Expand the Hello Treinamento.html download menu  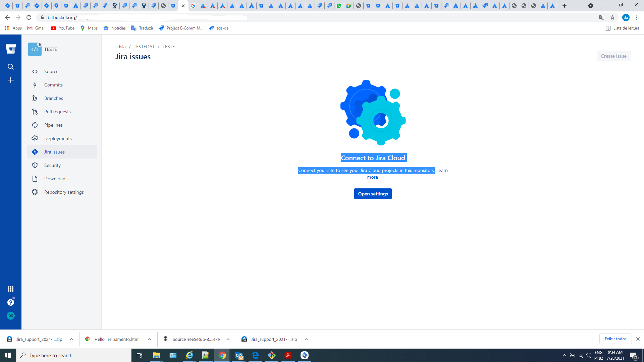click(x=150, y=339)
